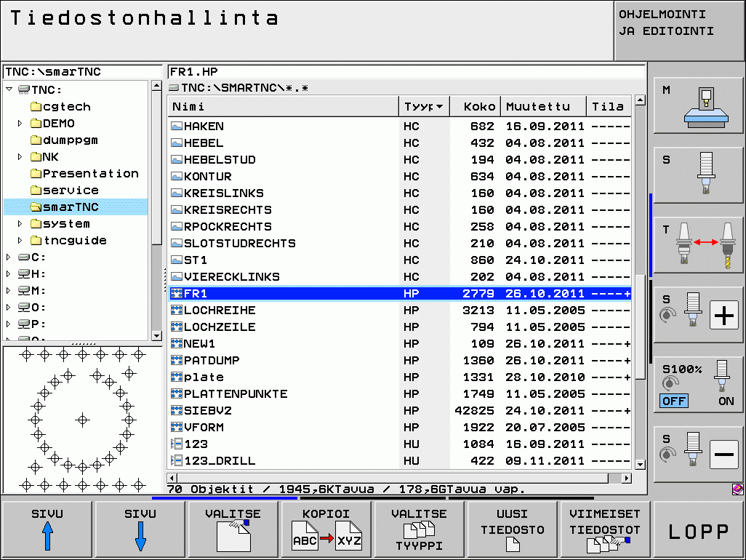Click the RPOCKRECHTS file icon

[x=177, y=227]
